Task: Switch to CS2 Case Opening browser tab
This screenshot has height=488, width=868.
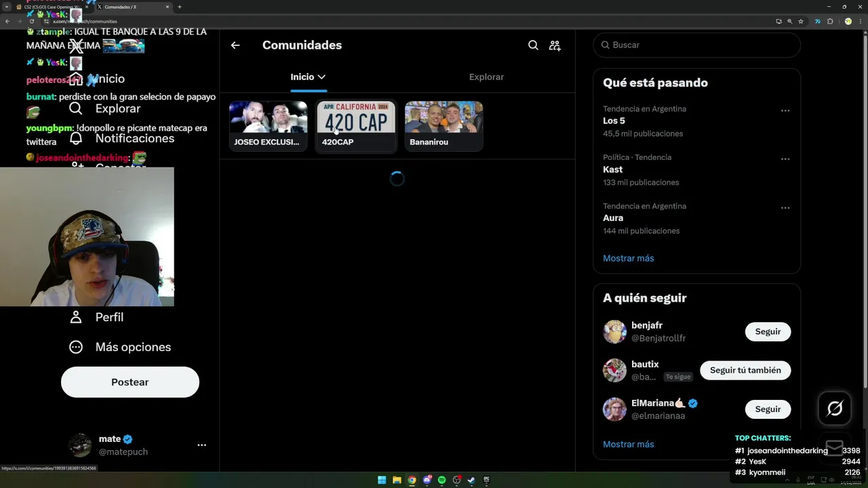Action: 53,7
